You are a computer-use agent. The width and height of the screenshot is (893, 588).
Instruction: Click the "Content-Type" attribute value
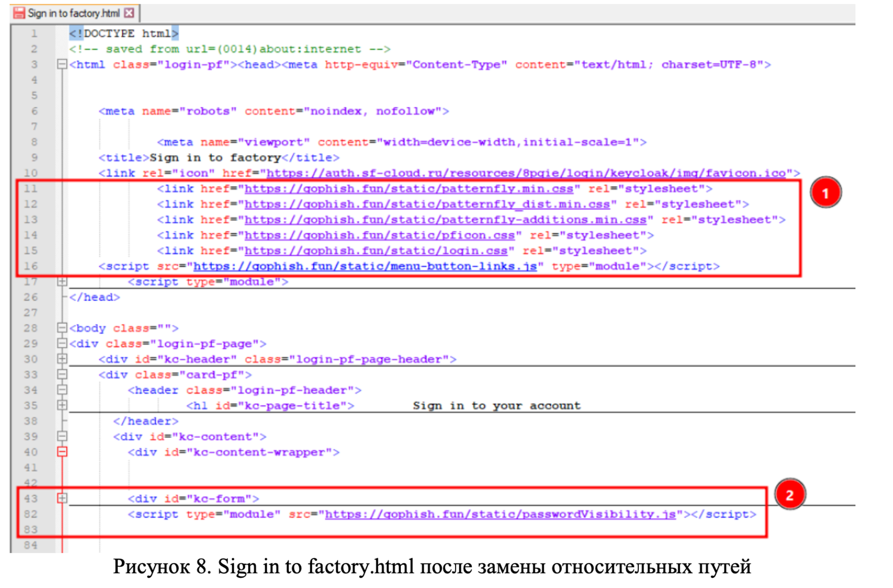coord(457,64)
